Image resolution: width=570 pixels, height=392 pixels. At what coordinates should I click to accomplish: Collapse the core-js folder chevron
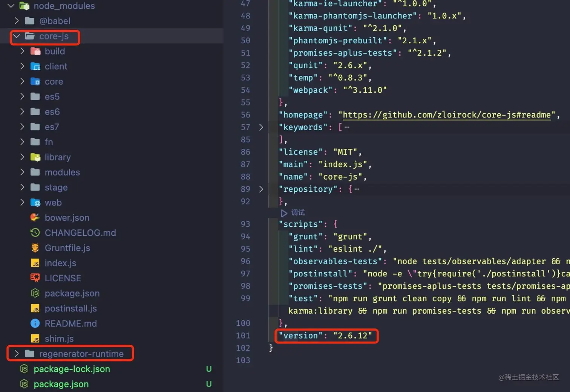tap(17, 36)
